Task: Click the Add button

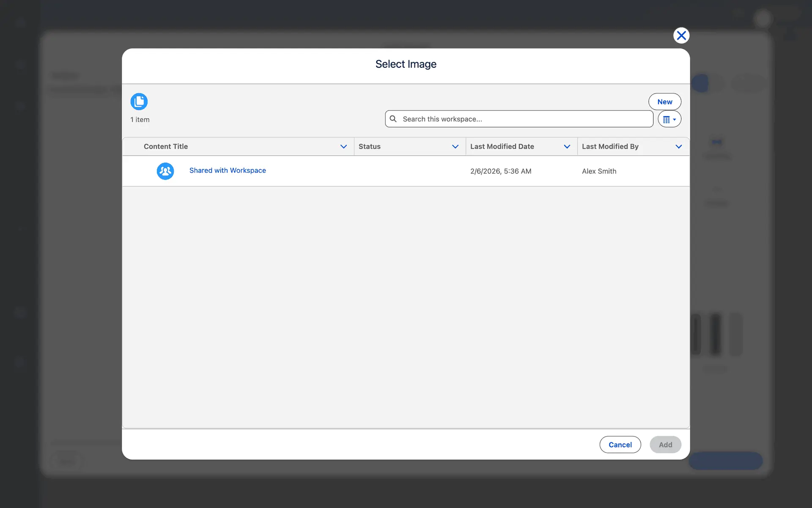Action: pos(665,444)
